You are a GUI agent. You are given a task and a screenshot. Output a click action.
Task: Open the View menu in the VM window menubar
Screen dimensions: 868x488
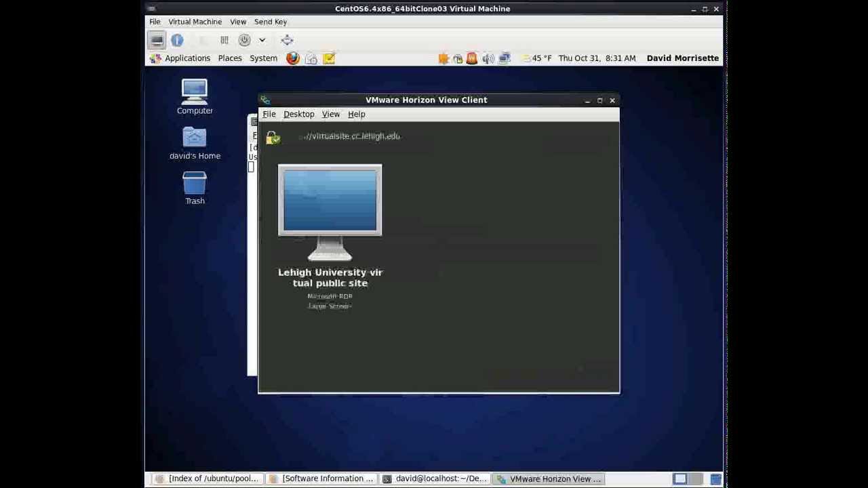pyautogui.click(x=237, y=22)
